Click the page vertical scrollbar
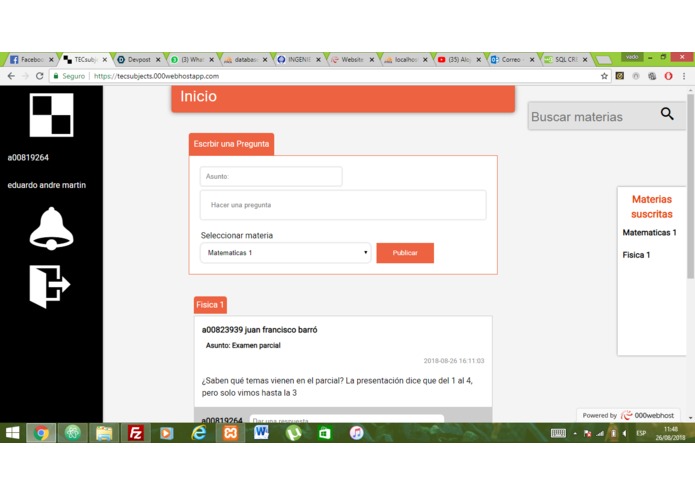This screenshot has height=494, width=695. pos(691,186)
